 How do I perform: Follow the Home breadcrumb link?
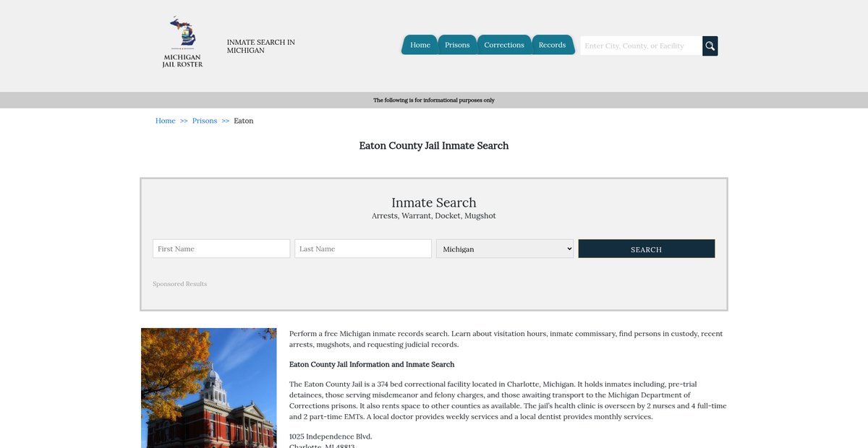point(166,121)
